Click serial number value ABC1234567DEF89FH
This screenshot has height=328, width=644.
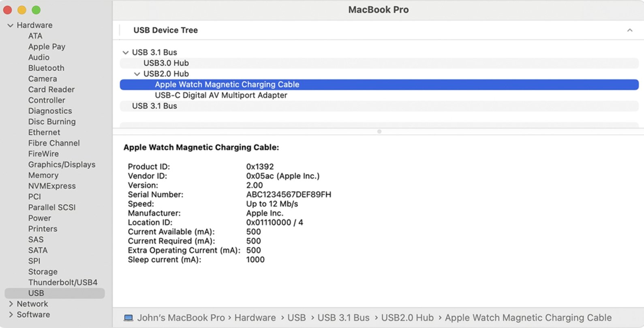[x=289, y=195]
